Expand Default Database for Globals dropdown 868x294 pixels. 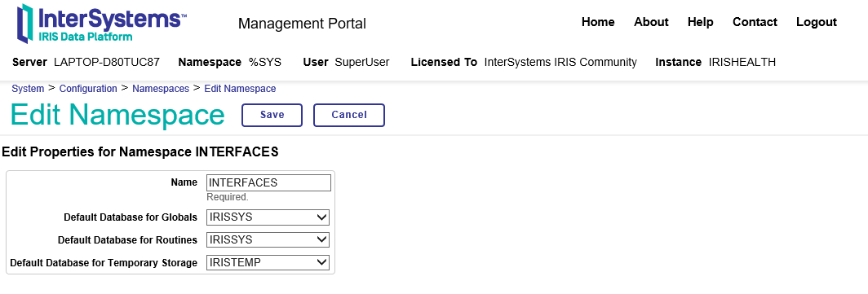click(268, 217)
